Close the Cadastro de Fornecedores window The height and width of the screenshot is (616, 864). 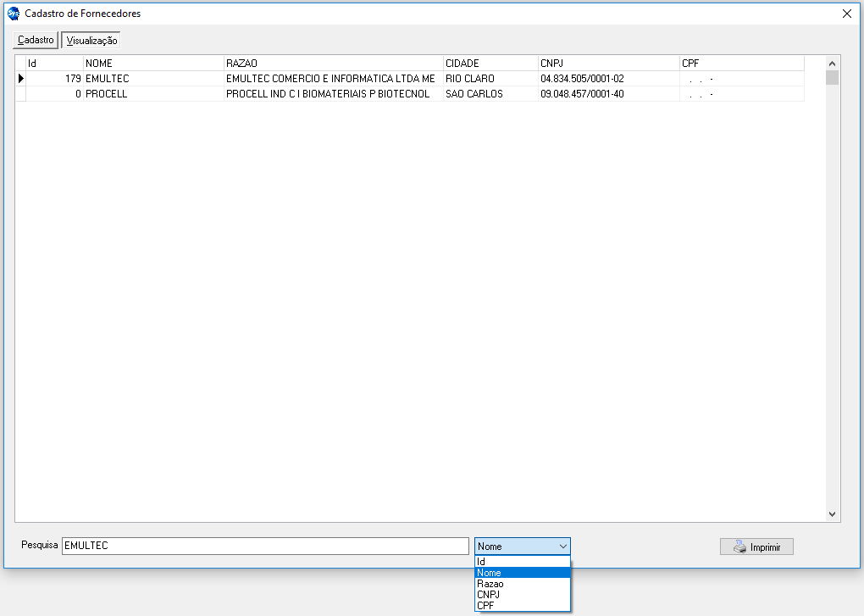tap(847, 14)
